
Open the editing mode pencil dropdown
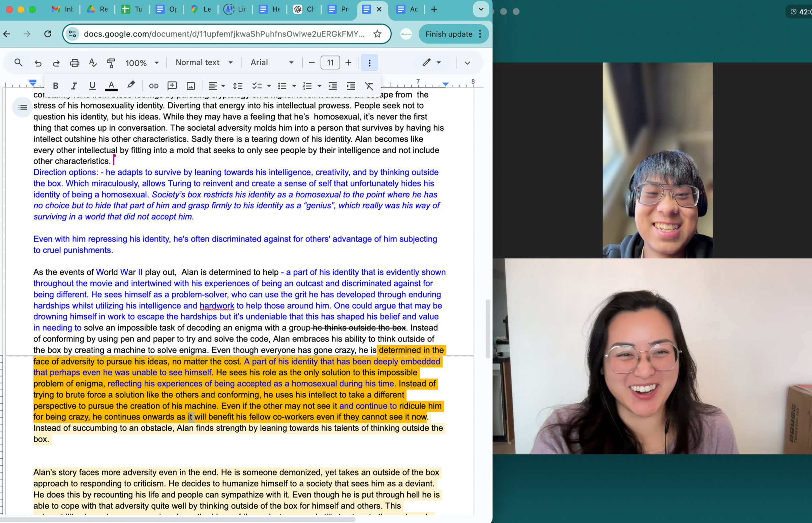click(432, 63)
